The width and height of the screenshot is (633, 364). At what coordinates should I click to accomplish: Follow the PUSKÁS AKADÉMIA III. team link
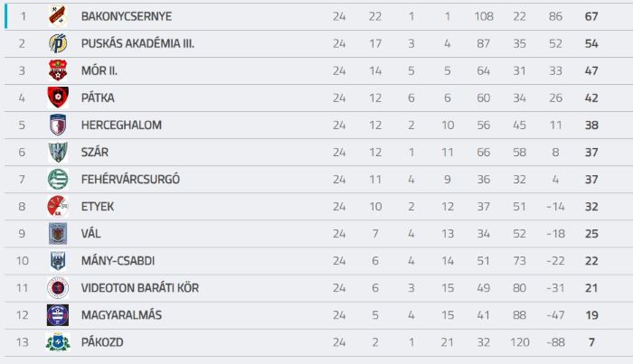(x=137, y=43)
